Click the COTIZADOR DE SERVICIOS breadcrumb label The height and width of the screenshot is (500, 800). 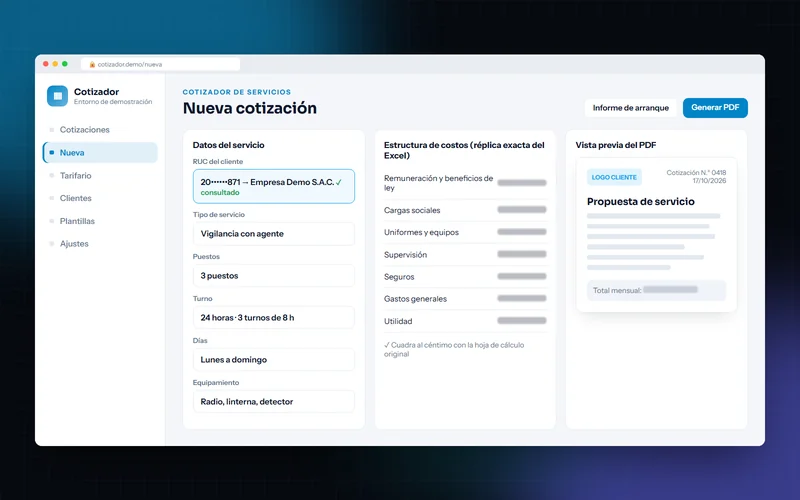click(237, 92)
